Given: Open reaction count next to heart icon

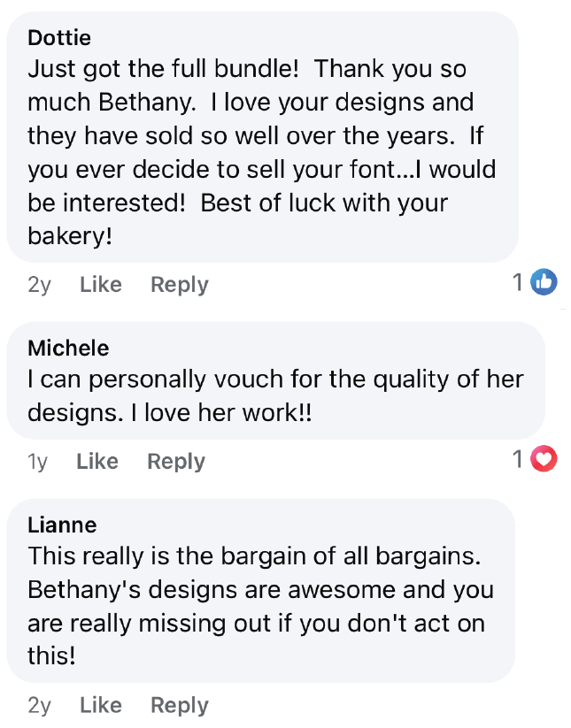Looking at the screenshot, I should click(x=518, y=459).
